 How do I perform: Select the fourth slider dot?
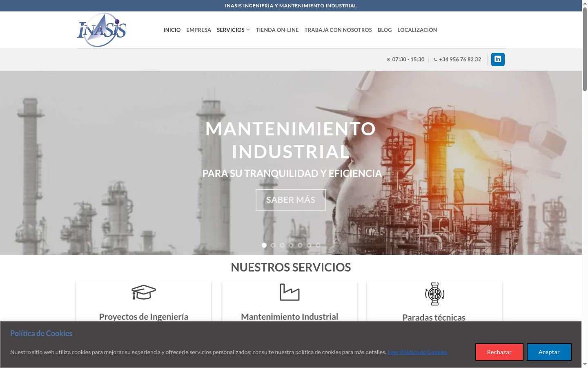click(291, 245)
